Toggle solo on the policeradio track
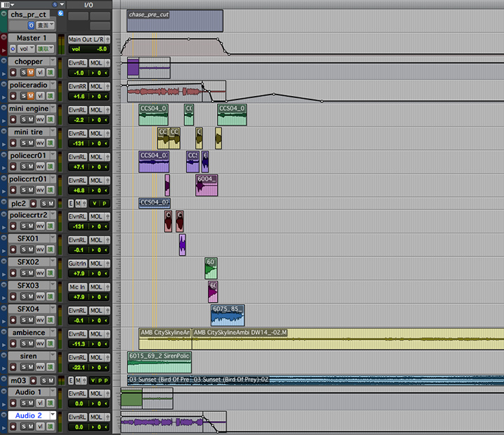Viewport: 504px width, 435px height. coord(22,96)
